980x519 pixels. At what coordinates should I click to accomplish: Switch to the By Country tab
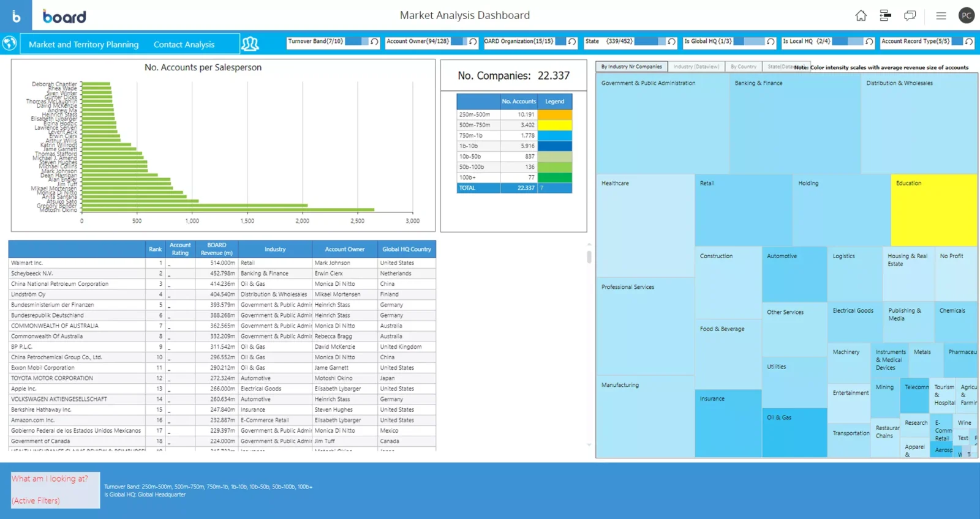point(743,67)
